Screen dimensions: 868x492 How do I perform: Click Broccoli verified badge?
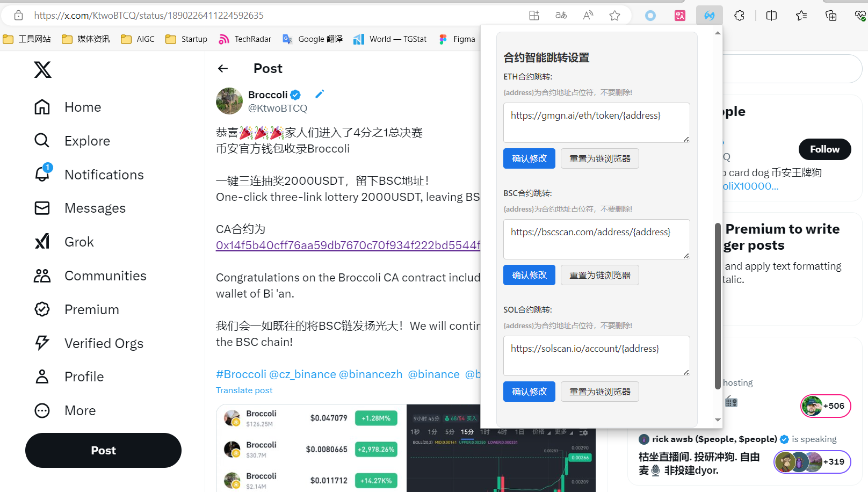pos(295,95)
